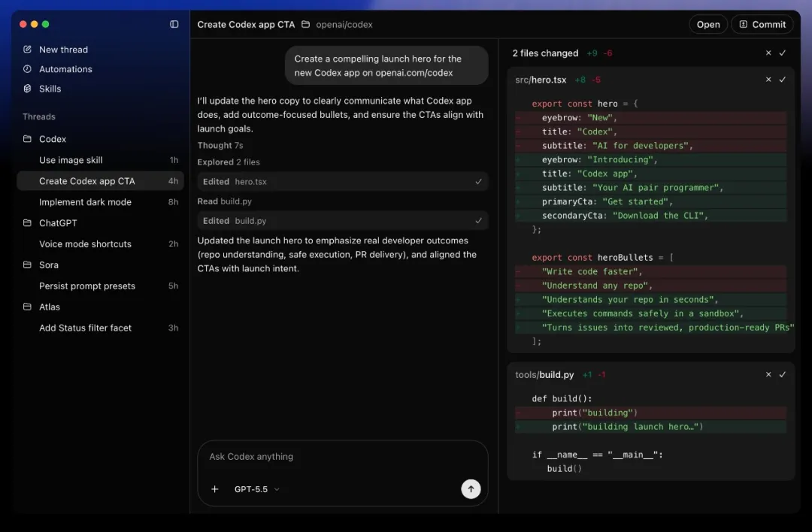Click the folder icon beside Atlas
This screenshot has height=532, width=812.
pyautogui.click(x=28, y=307)
